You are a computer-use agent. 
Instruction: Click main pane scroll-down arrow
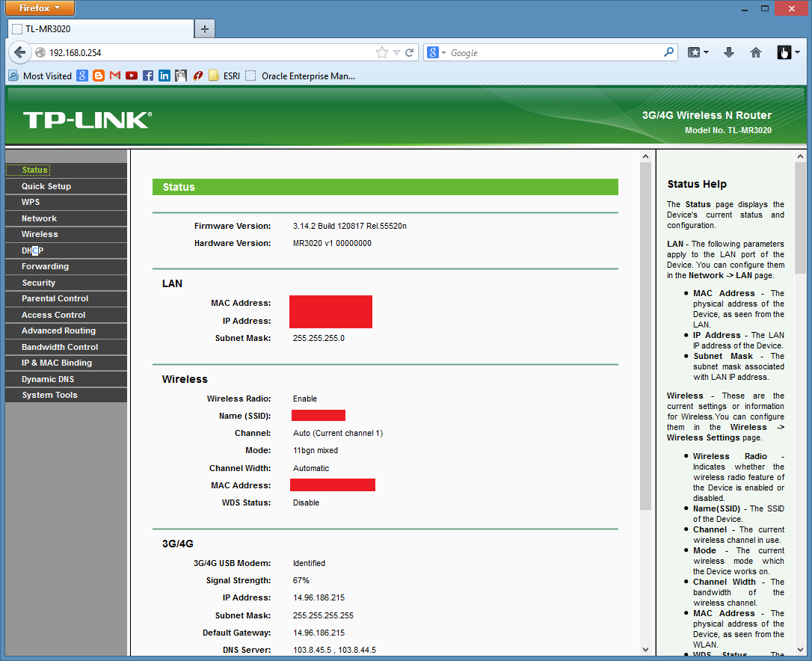point(645,650)
